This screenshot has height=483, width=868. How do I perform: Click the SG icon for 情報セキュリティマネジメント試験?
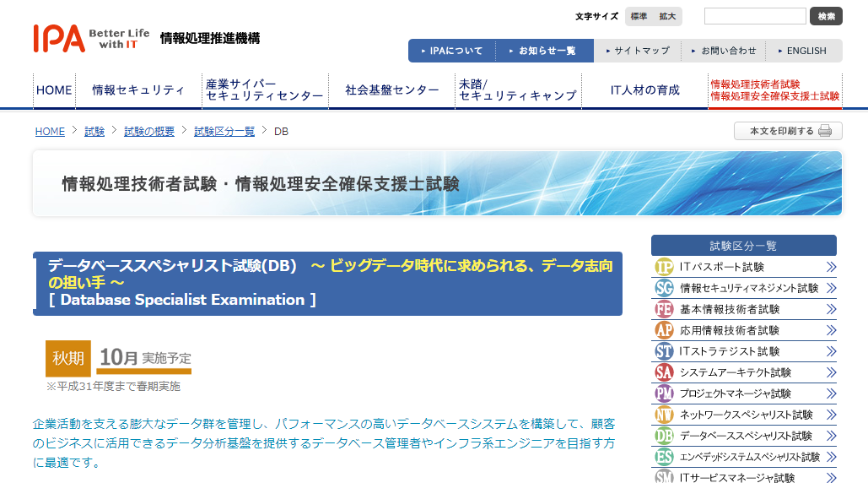pos(664,288)
